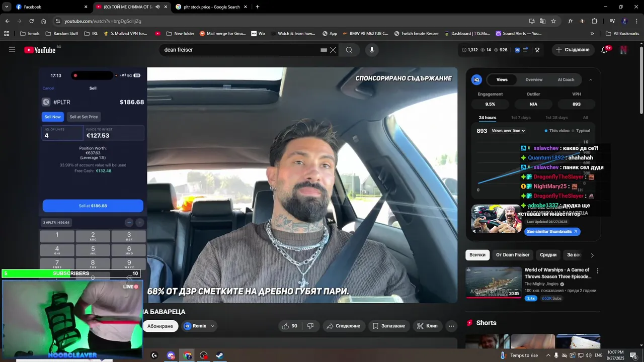Clear the search box with the X icon
This screenshot has height=362, width=644.
333,50
